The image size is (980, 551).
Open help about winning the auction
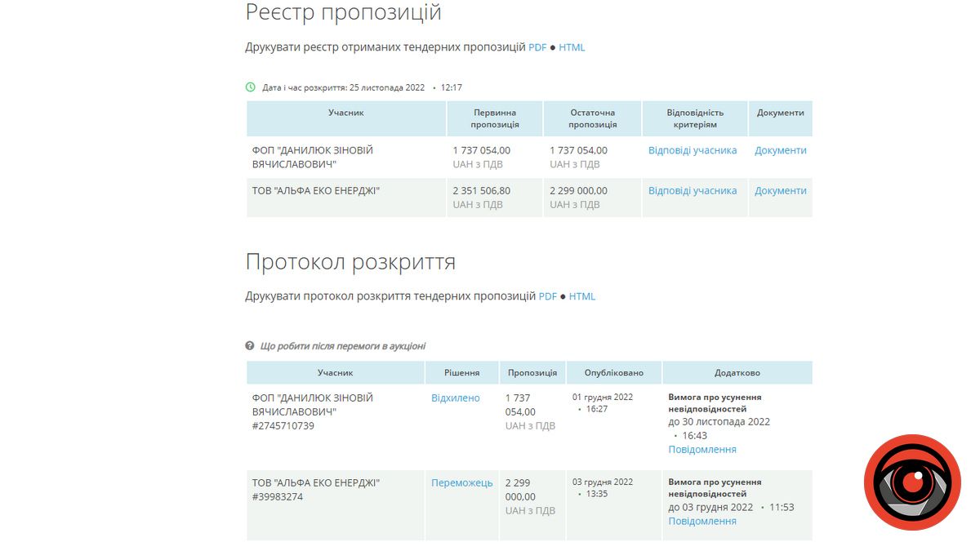343,345
